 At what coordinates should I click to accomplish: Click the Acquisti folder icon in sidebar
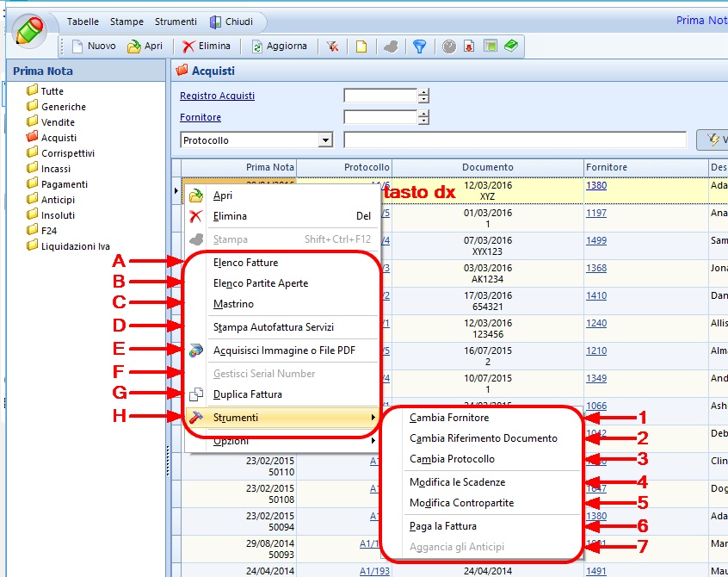click(x=33, y=137)
